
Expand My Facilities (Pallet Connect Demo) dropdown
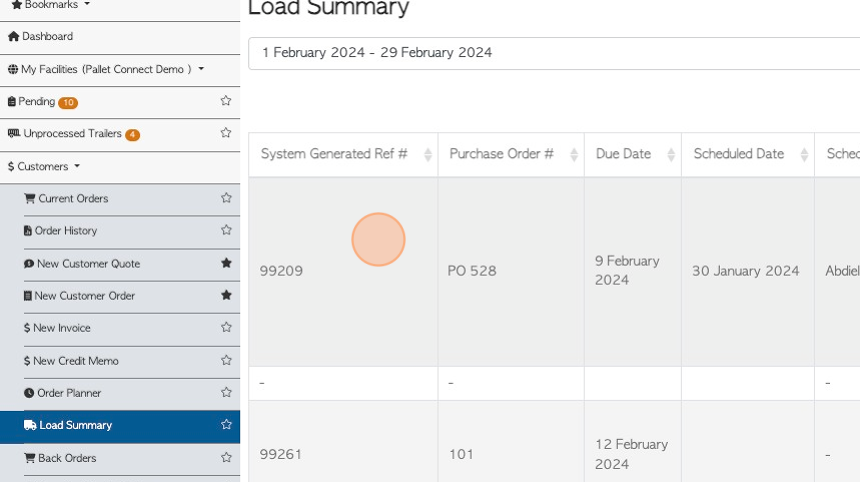pos(106,69)
